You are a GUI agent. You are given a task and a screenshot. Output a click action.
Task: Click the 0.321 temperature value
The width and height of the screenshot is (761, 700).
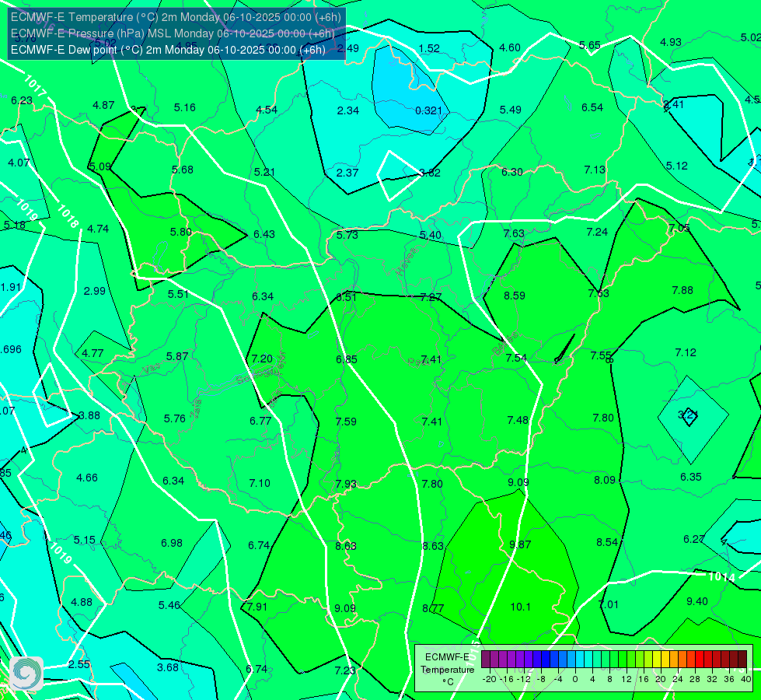coord(428,110)
